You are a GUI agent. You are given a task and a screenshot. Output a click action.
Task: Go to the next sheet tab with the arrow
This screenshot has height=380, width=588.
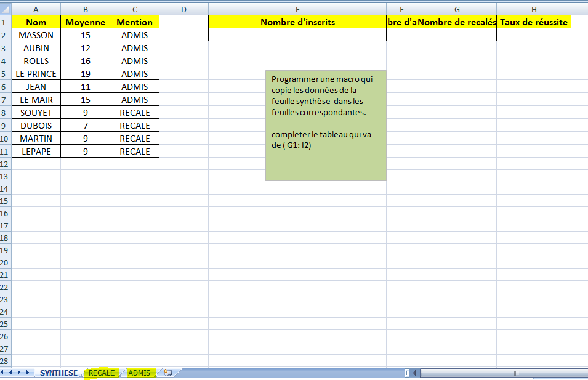pyautogui.click(x=18, y=373)
